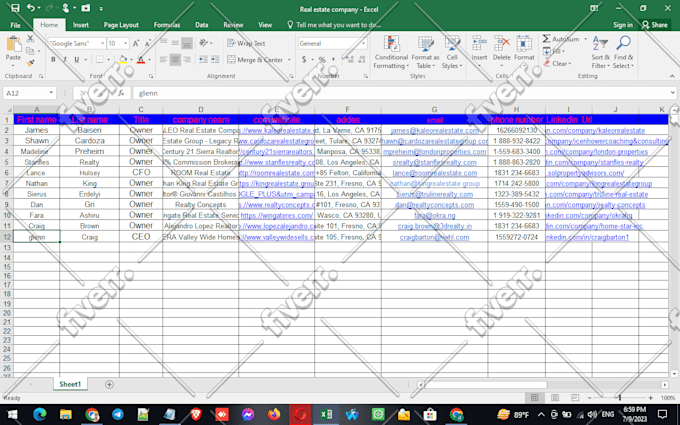
Task: Select the Sheet1 tab
Action: pyautogui.click(x=70, y=384)
